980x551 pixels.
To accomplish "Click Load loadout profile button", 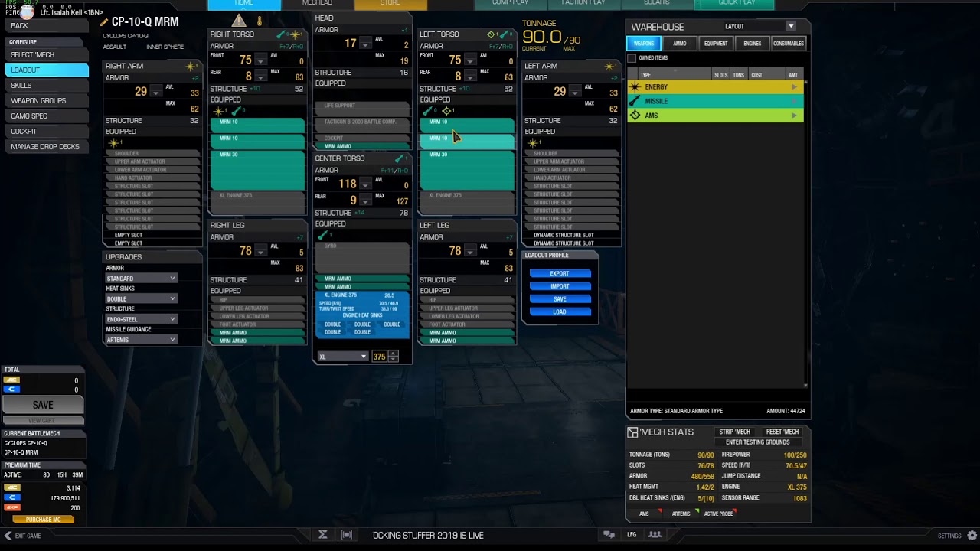I will click(560, 311).
